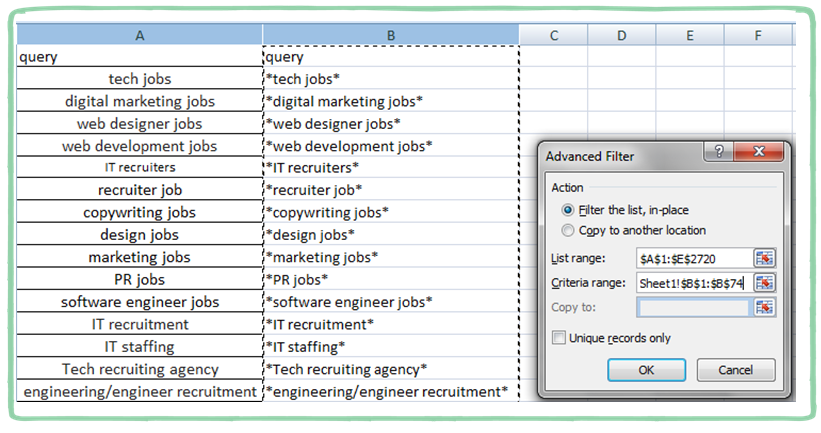Select cell '*IT recruitment*' in column B
821x433 pixels.
click(391, 324)
